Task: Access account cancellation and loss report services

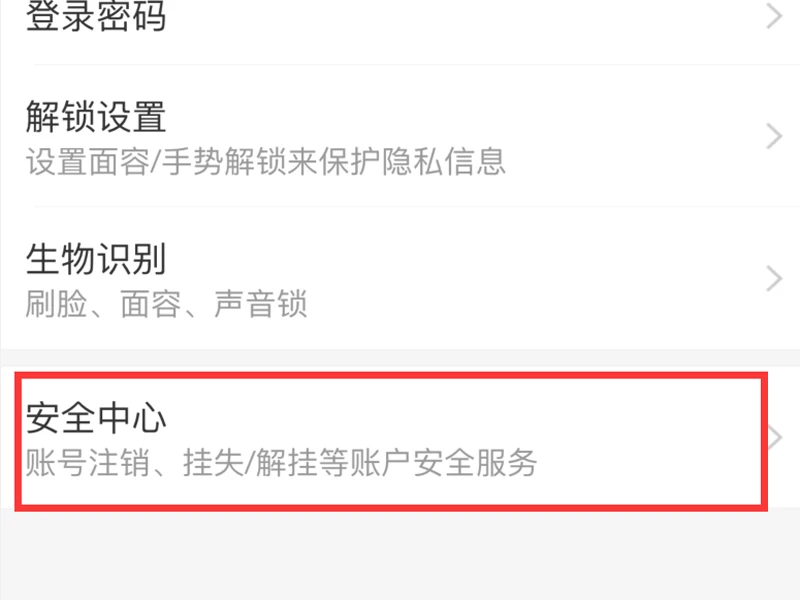Action: 400,437
